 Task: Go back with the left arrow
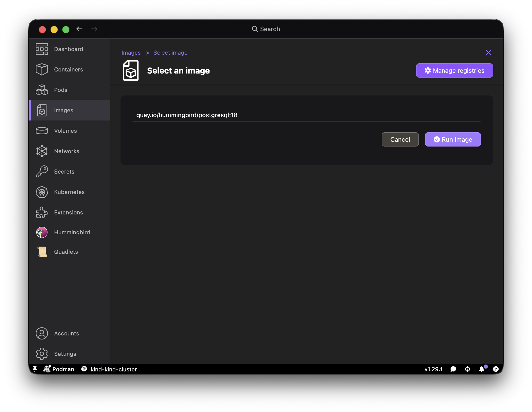click(79, 29)
